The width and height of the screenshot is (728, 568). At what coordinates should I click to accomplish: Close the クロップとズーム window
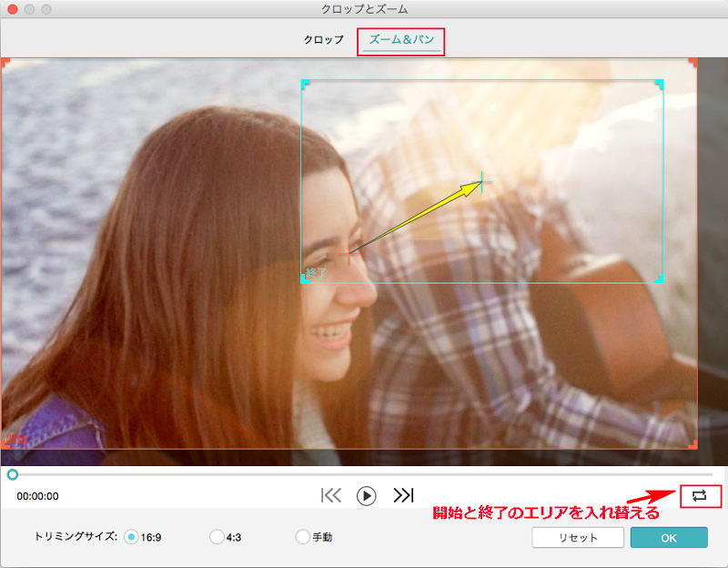[13, 9]
